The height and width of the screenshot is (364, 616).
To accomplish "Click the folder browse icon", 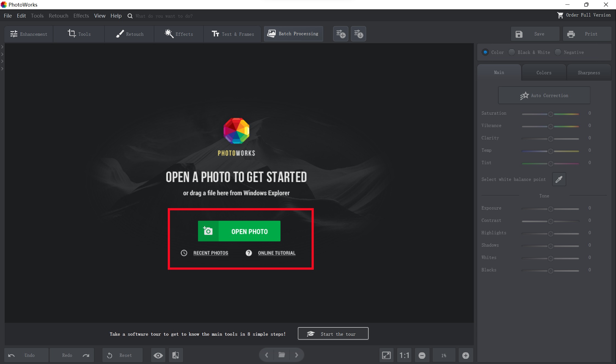I will (282, 355).
